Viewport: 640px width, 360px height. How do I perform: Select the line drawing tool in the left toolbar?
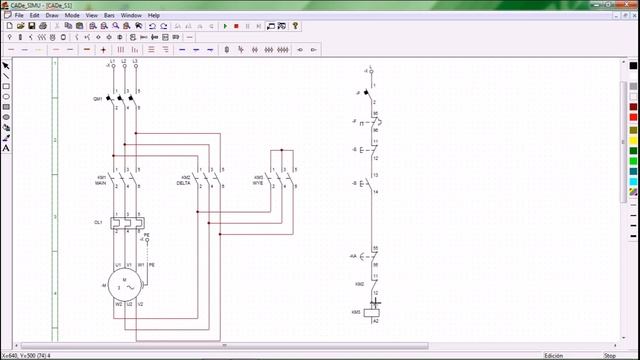click(6, 76)
